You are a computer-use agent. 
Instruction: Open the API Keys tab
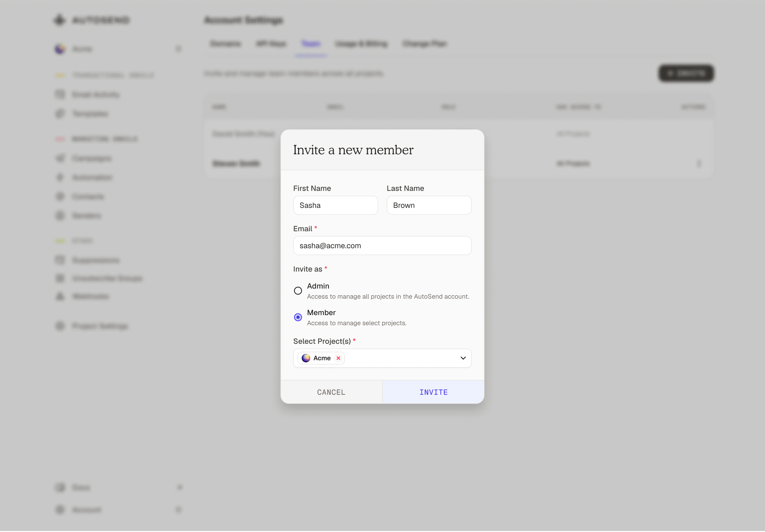[x=271, y=44]
